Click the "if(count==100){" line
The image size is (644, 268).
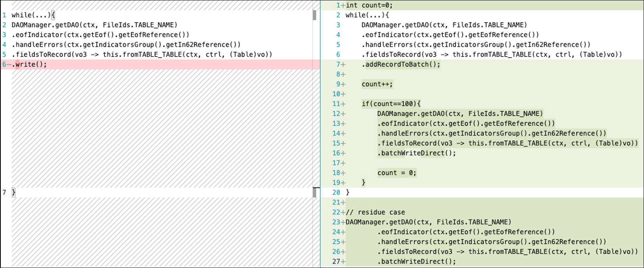[391, 104]
